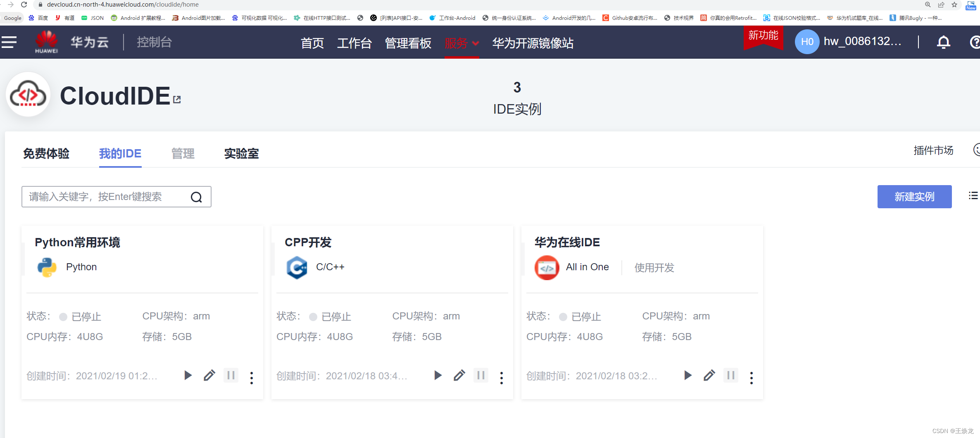The width and height of the screenshot is (980, 438).
Task: Edit the 华为在线IDE instance
Action: pyautogui.click(x=709, y=375)
